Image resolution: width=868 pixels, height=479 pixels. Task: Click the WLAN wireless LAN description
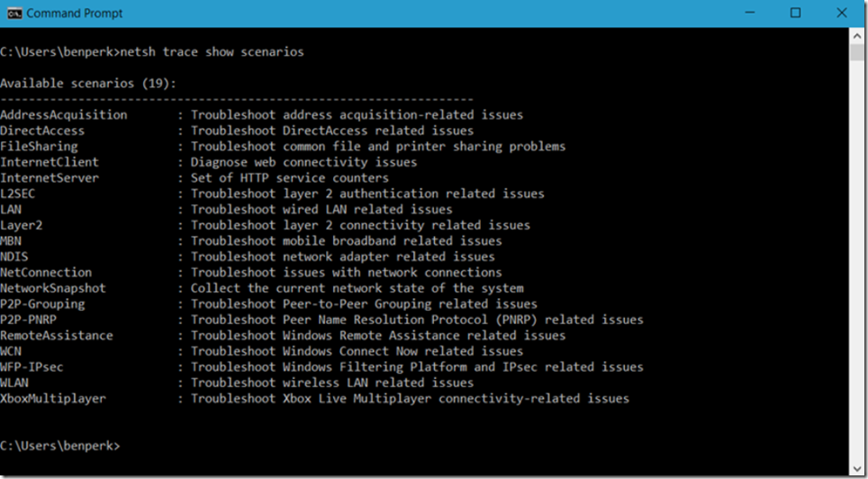coord(332,383)
